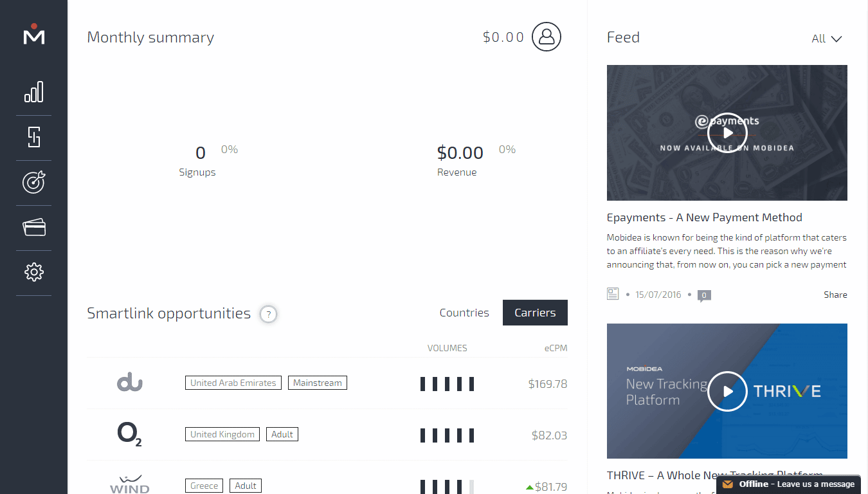This screenshot has width=868, height=494.
Task: Click the $0.00 account balance
Action: 503,37
